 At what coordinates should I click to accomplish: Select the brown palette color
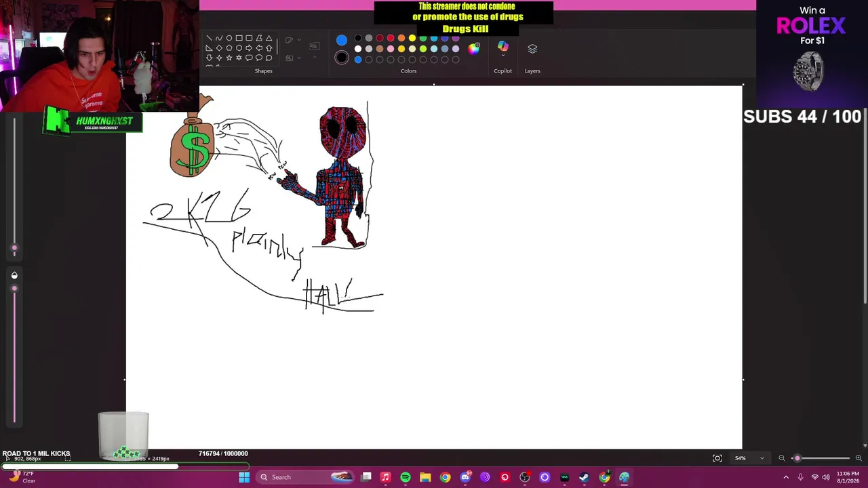(380, 49)
